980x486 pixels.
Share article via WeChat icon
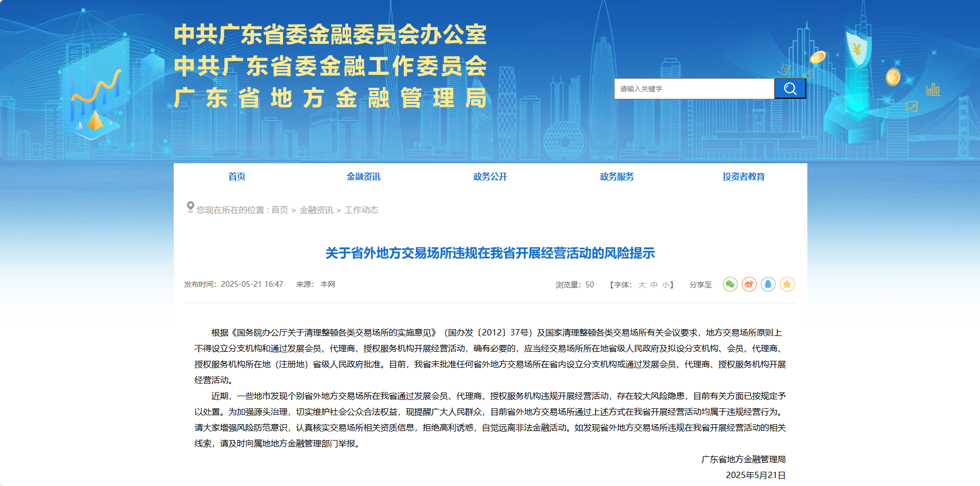pyautogui.click(x=730, y=284)
